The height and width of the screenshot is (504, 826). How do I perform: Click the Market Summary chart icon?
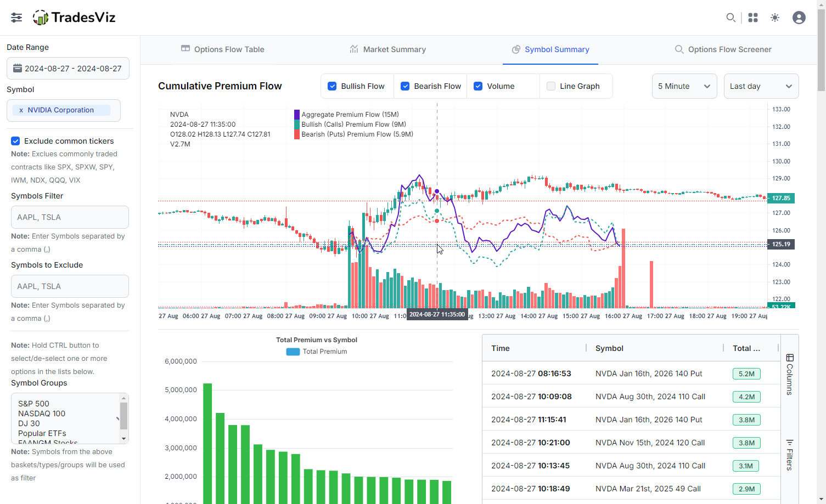354,49
